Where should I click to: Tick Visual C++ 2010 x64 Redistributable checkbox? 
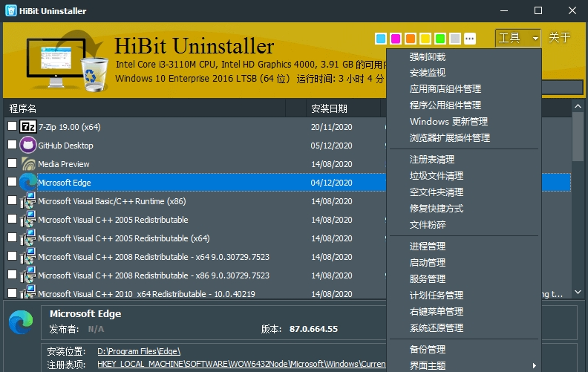[12, 293]
